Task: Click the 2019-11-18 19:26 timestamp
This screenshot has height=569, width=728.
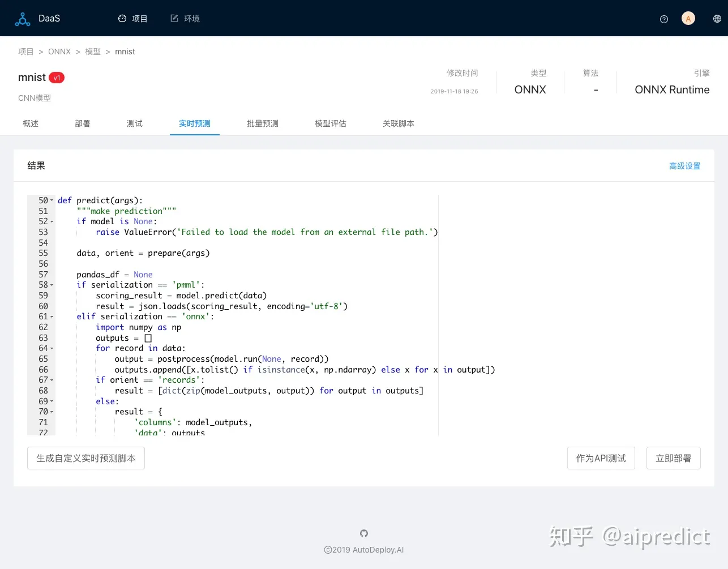Action: (454, 91)
